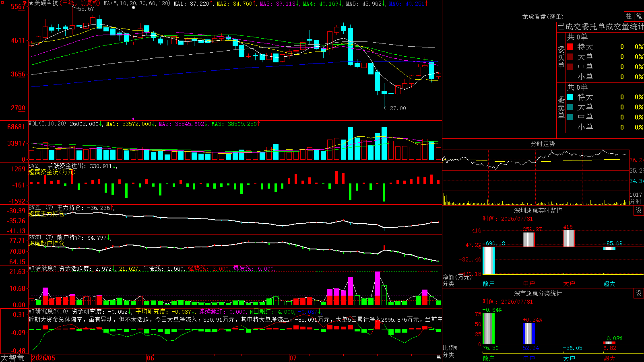
Task: Pick the cyan 特大 swatch under 委卖单
Action: (x=570, y=97)
